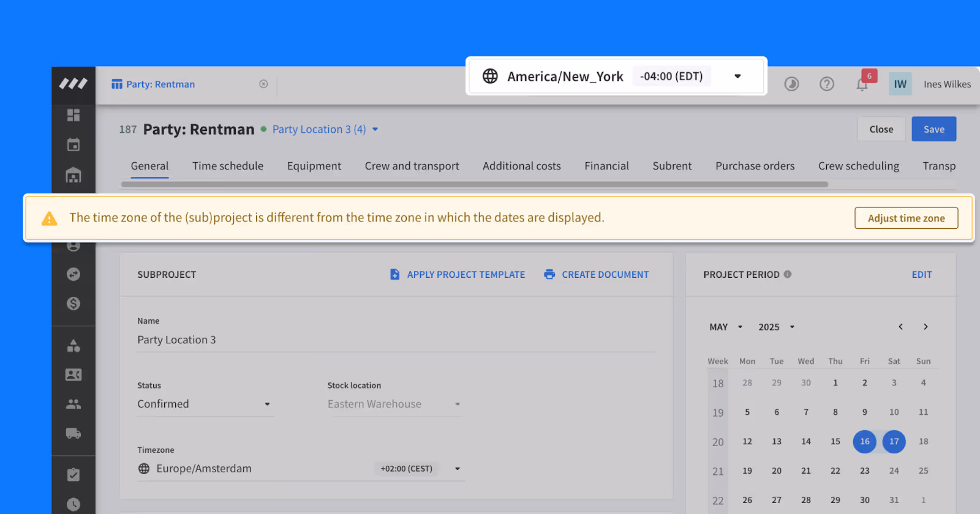Screen dimensions: 980x514
Task: Open the shapes equipment icon in sidebar
Action: [x=73, y=346]
